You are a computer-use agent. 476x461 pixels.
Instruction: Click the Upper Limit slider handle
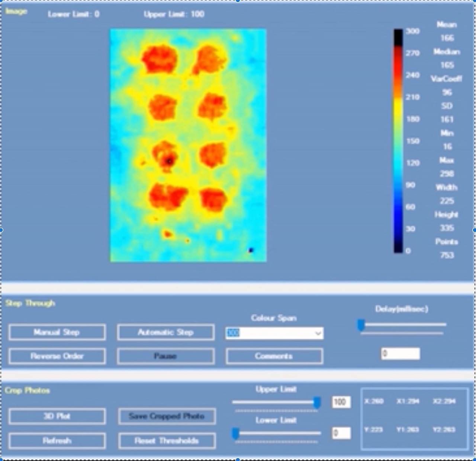[x=317, y=402]
